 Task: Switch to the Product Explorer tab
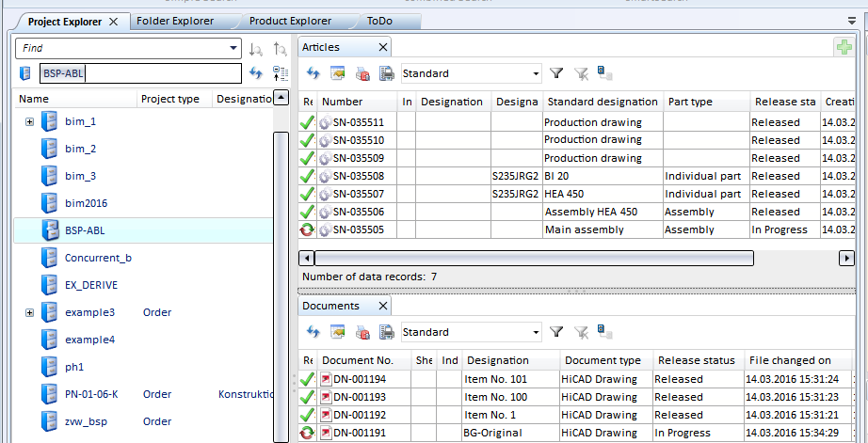click(290, 21)
